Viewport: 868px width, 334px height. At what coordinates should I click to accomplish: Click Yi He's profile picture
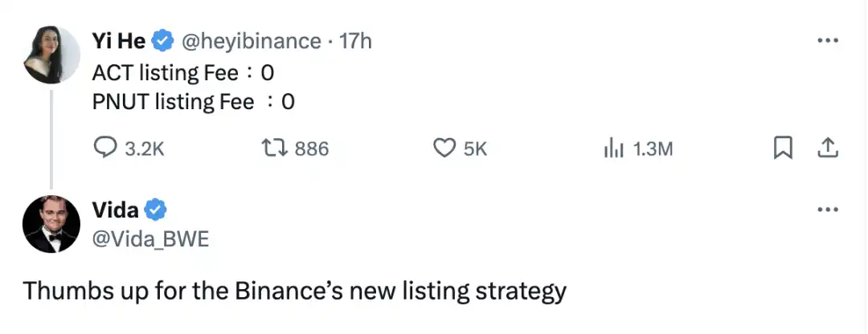click(x=51, y=52)
